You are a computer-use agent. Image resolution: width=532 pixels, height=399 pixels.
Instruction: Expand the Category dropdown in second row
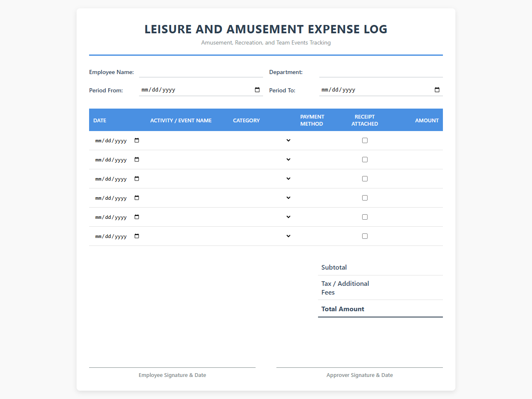point(262,160)
